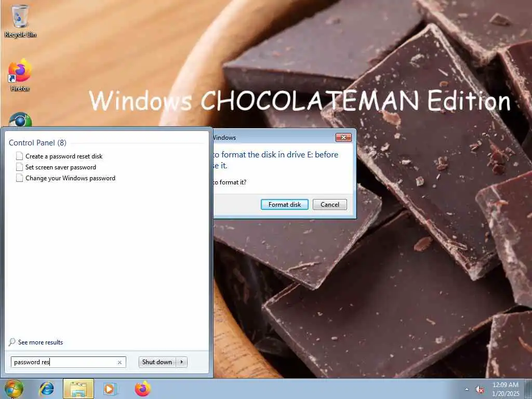
Task: Open Firefox from the taskbar
Action: click(142, 389)
